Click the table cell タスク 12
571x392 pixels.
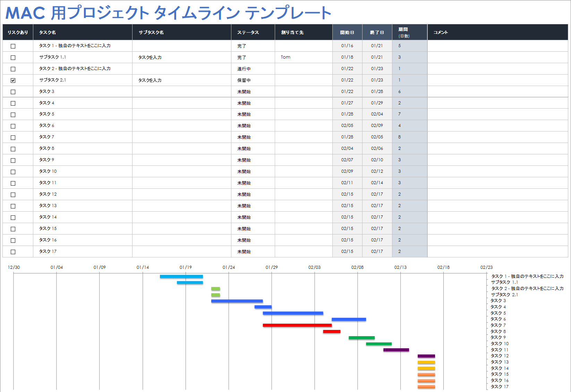coord(83,194)
